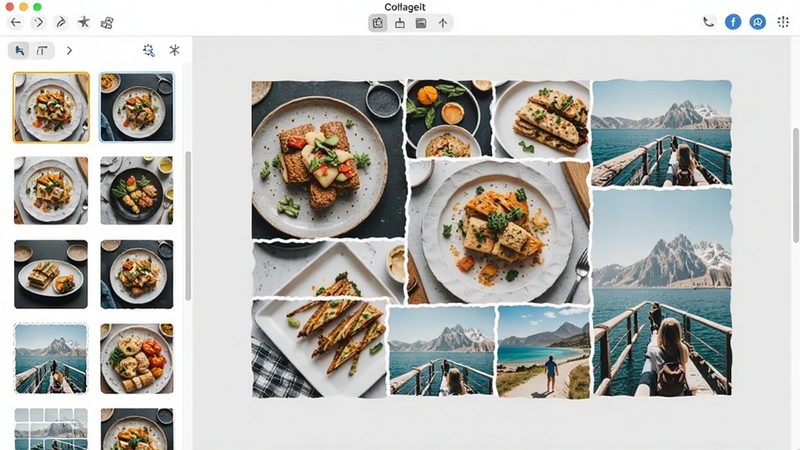Select the blue-bordered dark plate thumbnail
Screen dimensions: 800x450
[x=136, y=107]
